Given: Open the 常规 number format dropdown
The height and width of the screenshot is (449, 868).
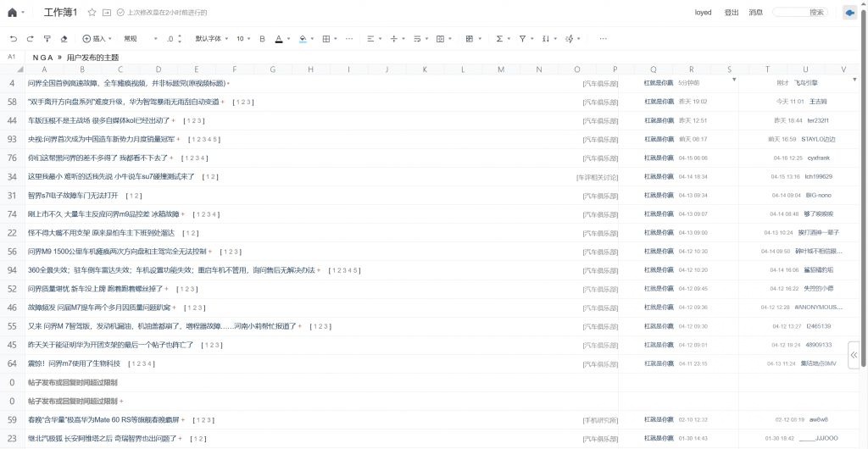Looking at the screenshot, I should click(x=141, y=39).
